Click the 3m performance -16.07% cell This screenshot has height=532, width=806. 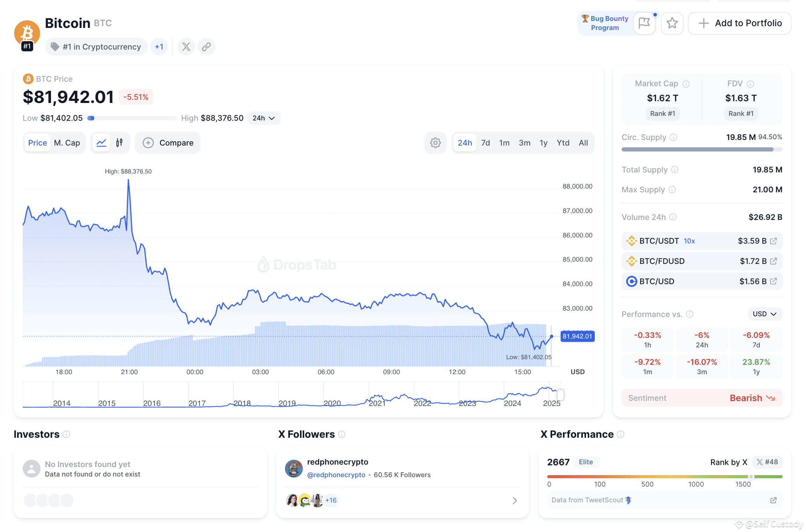click(702, 366)
